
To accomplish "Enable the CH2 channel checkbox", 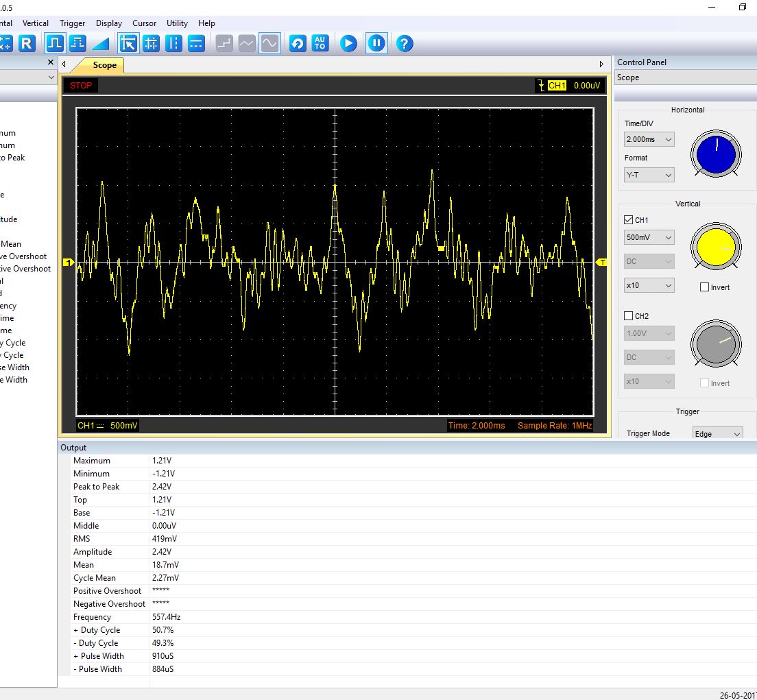I will 629,316.
